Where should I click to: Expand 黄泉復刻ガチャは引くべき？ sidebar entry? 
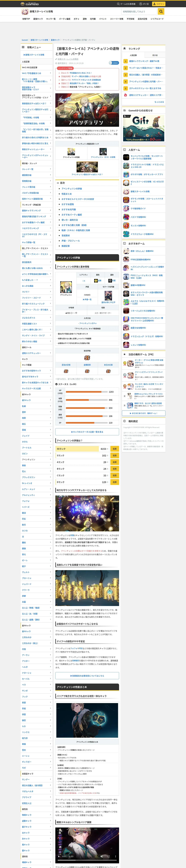[x=37, y=104]
